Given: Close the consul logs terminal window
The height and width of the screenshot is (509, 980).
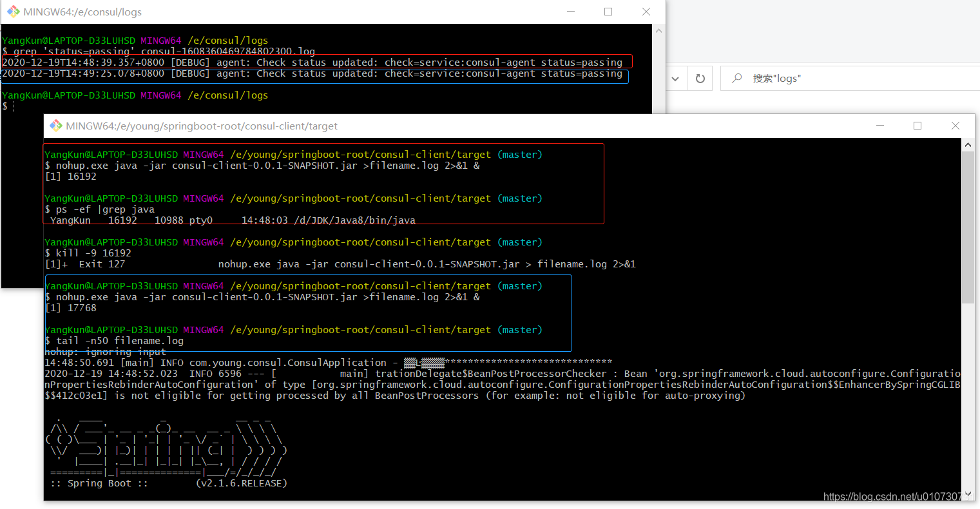Looking at the screenshot, I should click(646, 12).
